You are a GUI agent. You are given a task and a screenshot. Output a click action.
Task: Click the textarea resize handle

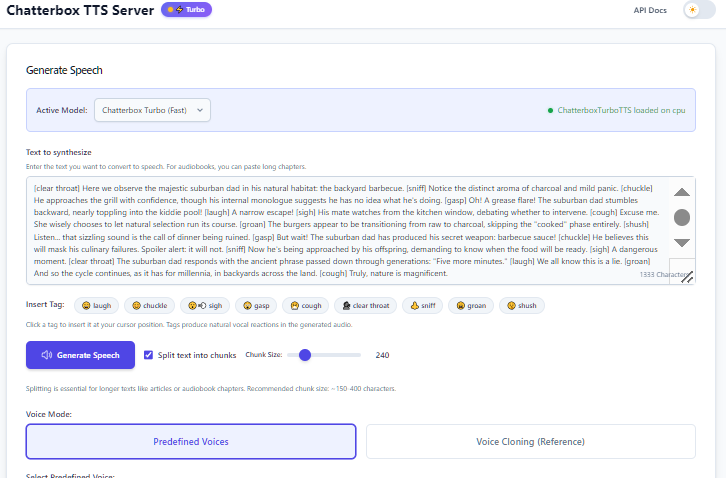click(687, 277)
